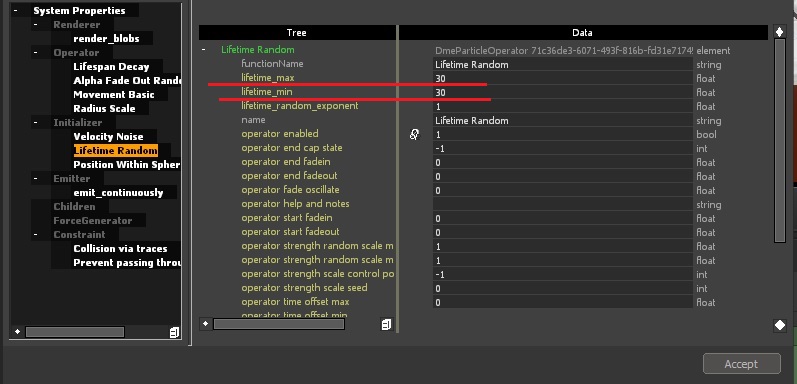Select the Radius Scale operator
The height and width of the screenshot is (384, 797).
(104, 108)
